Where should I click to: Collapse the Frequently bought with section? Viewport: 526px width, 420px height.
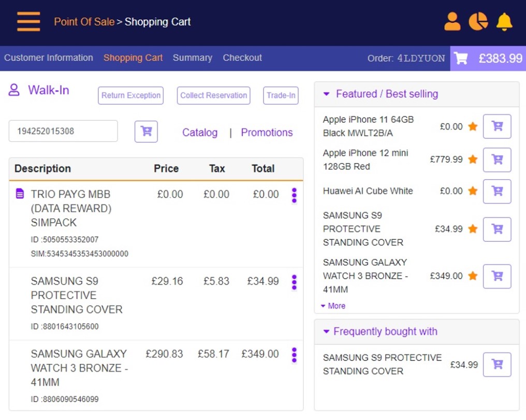pyautogui.click(x=326, y=331)
